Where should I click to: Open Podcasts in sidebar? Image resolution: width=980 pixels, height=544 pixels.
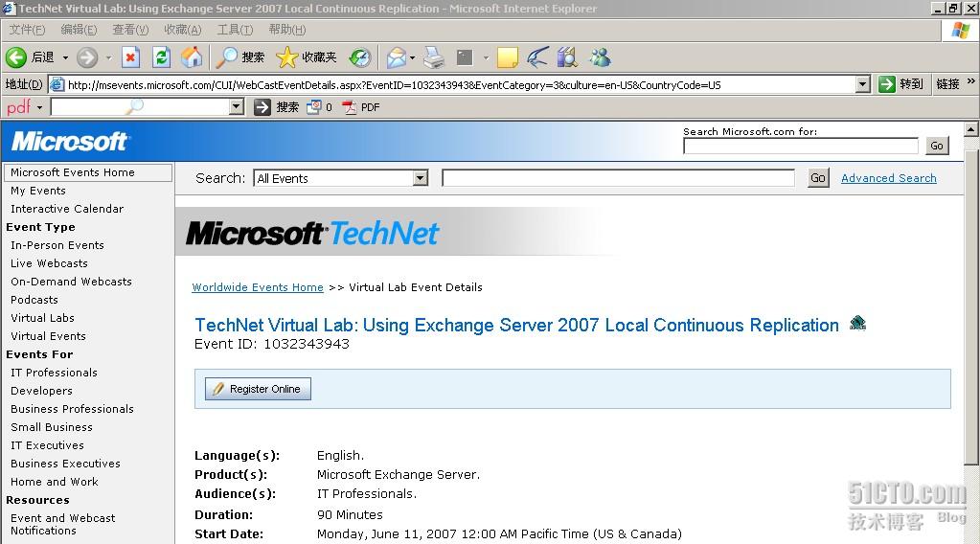click(x=34, y=299)
